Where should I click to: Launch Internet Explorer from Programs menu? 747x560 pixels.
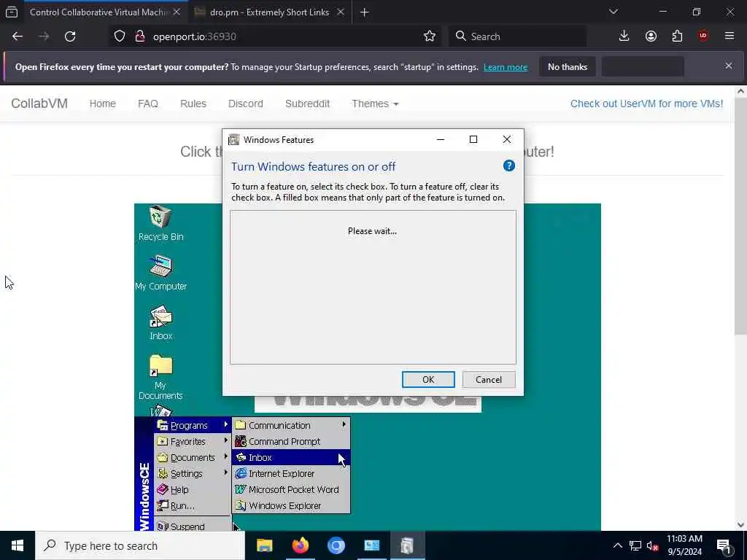click(x=291, y=473)
